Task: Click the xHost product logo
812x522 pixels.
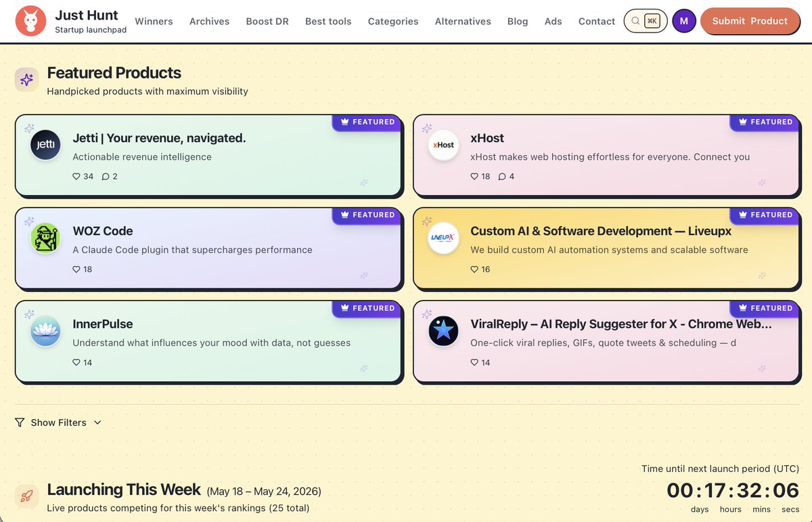Action: (443, 145)
